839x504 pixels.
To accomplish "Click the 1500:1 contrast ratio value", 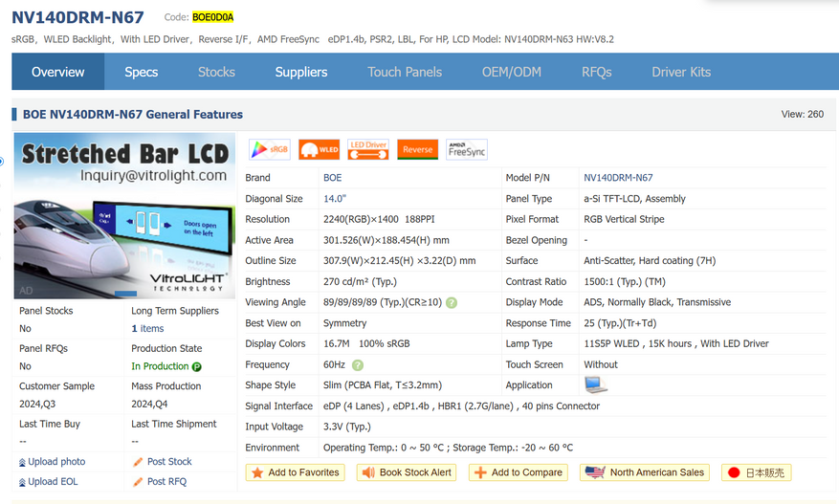I will click(x=625, y=282).
